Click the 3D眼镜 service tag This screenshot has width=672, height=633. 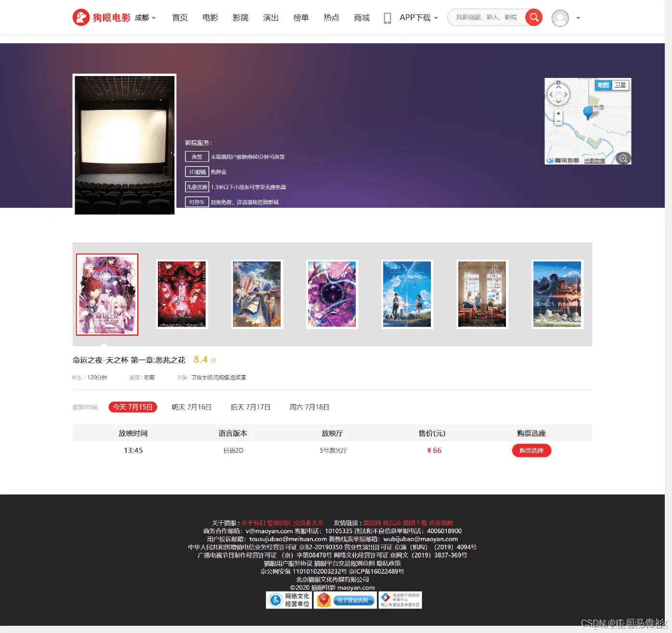coord(197,172)
